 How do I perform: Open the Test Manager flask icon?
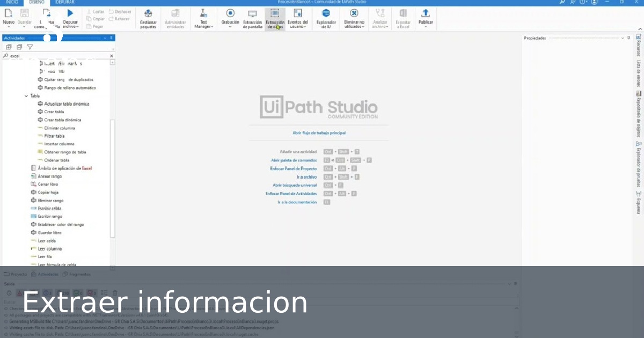[203, 13]
